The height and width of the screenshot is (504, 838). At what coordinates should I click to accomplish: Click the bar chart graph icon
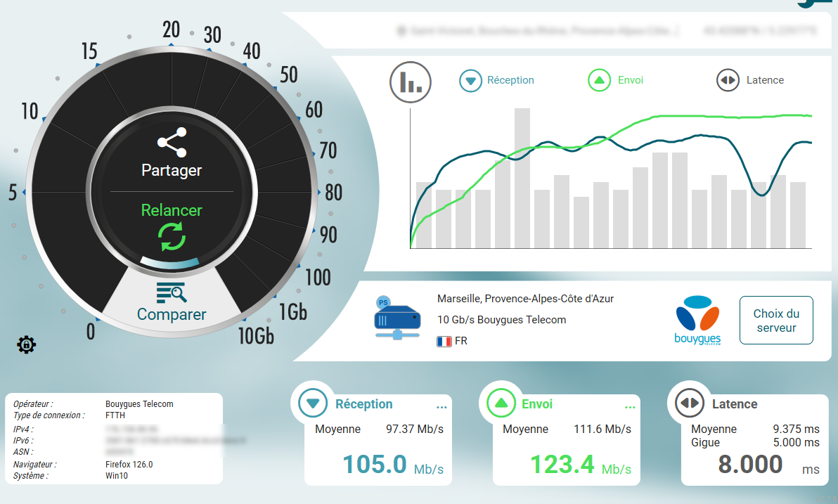[411, 82]
